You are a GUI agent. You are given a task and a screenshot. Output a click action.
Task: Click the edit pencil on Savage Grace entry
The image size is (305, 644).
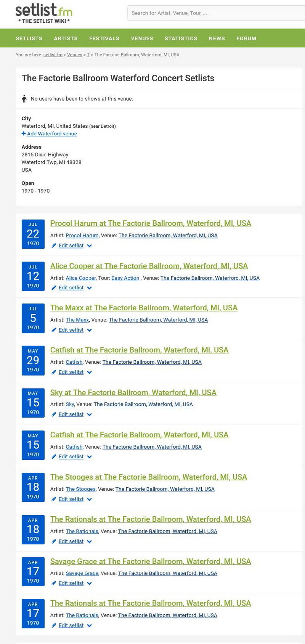(x=54, y=583)
